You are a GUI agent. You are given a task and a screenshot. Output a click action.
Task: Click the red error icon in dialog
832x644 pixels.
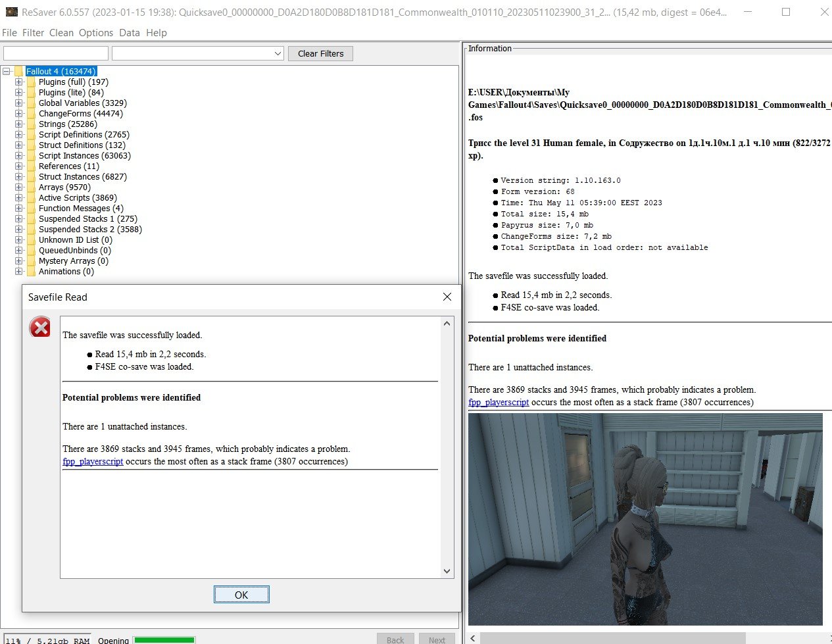coord(40,327)
